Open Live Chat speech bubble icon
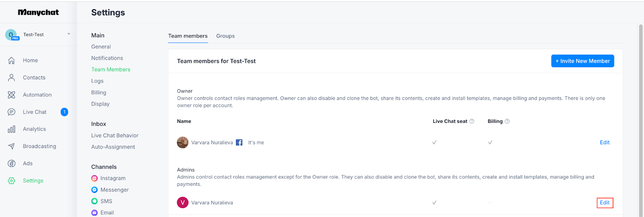Image resolution: width=644 pixels, height=217 pixels. click(x=11, y=112)
